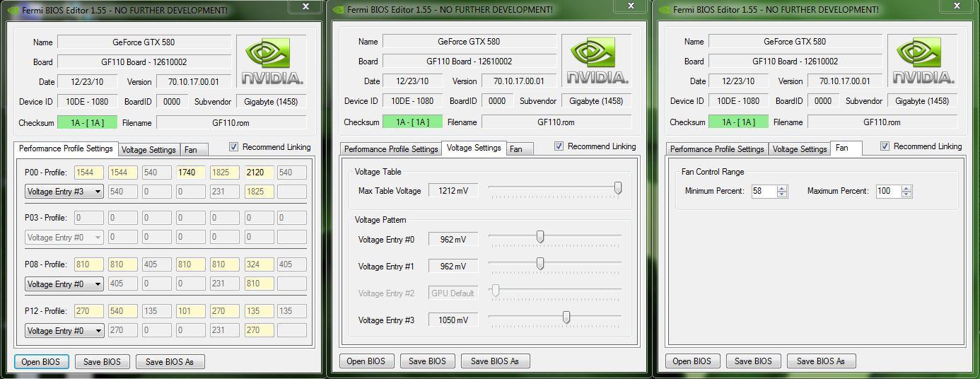
Task: Open P12 Voltage Entry #0 dropdown
Action: (64, 331)
